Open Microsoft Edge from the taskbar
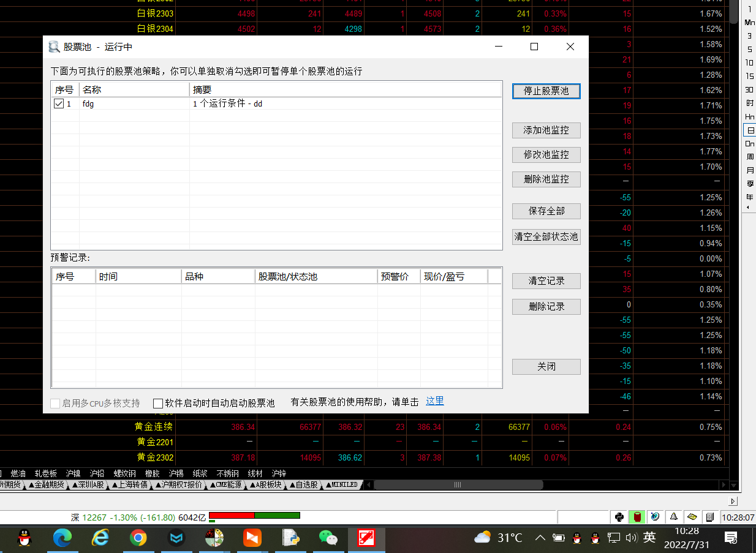This screenshot has height=553, width=756. click(x=62, y=538)
